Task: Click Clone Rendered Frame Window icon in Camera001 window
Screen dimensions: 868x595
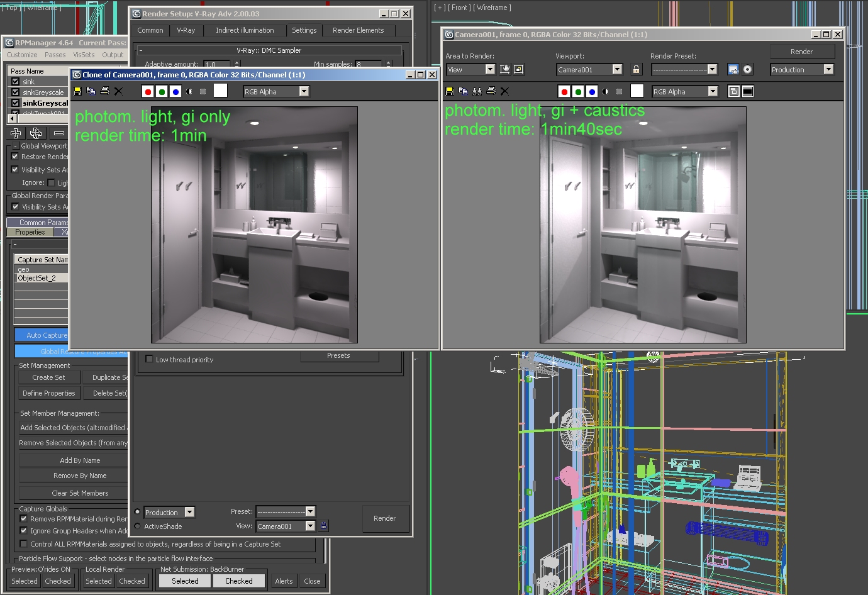Action: [x=477, y=91]
